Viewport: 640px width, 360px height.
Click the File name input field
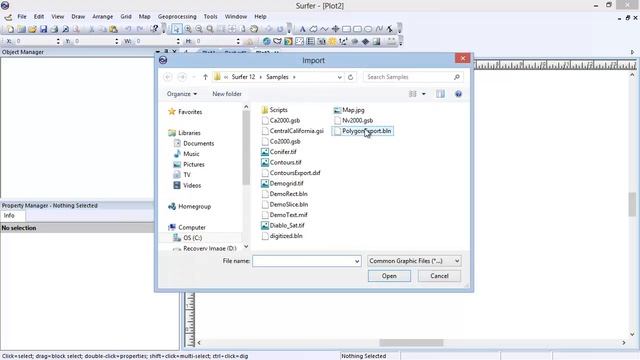[303, 261]
